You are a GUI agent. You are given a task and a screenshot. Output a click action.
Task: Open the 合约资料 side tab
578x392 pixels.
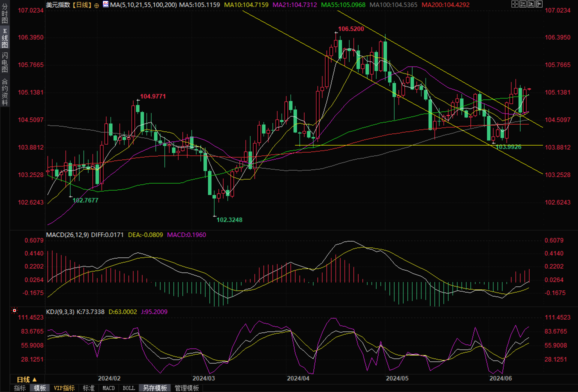coord(4,91)
